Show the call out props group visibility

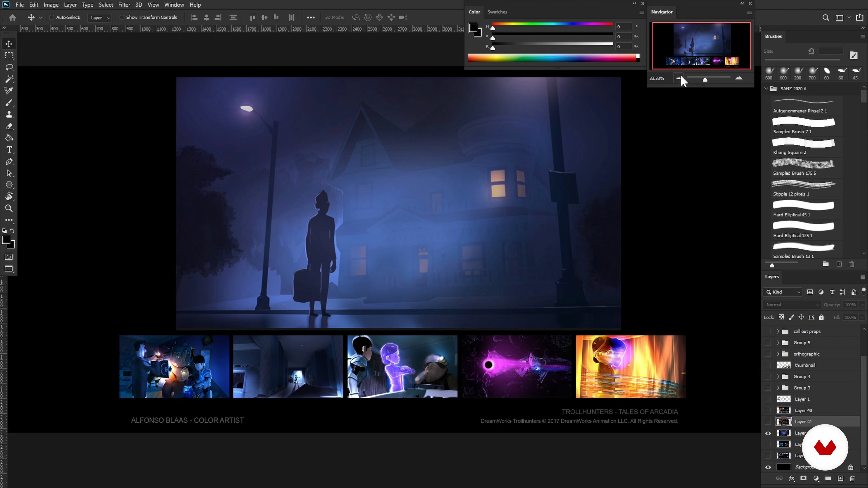coord(768,331)
